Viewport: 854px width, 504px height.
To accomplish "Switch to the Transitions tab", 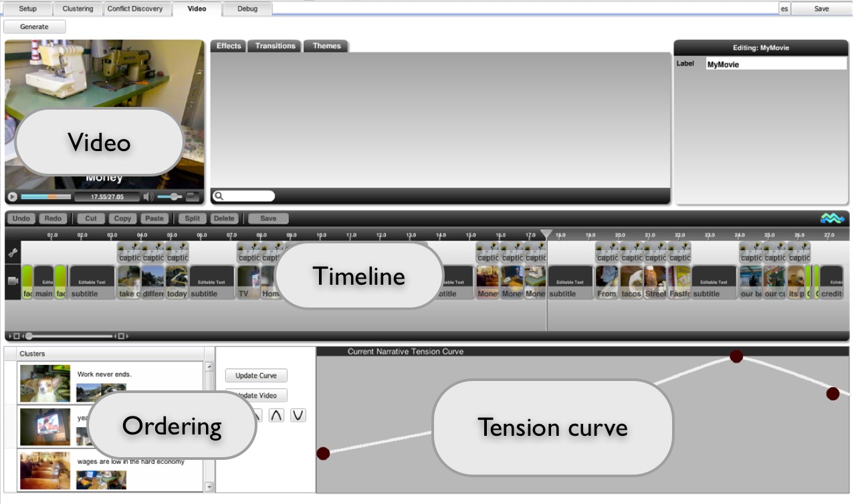I will (275, 46).
